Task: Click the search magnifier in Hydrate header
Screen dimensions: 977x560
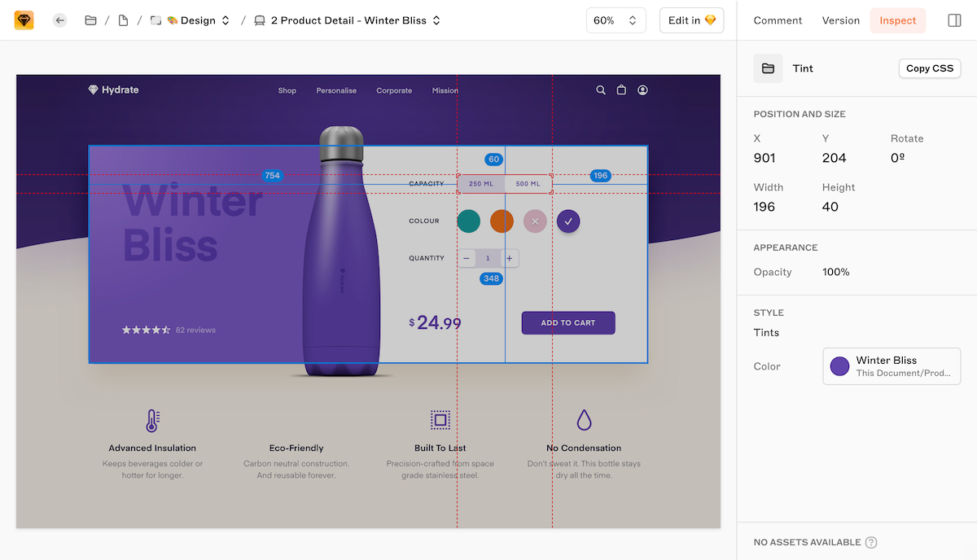Action: pyautogui.click(x=601, y=90)
